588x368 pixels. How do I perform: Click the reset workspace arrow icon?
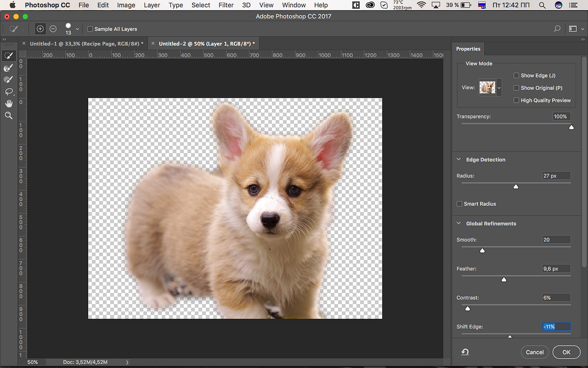(x=465, y=352)
